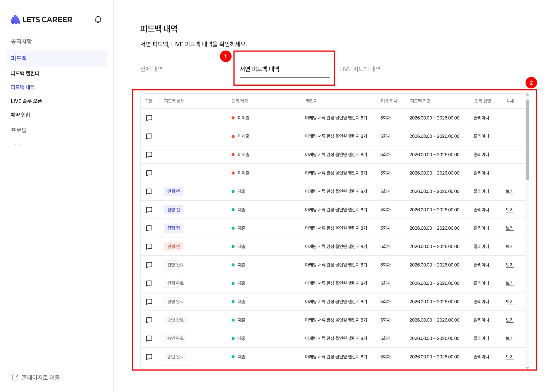Click the first 승인 완료 status badge
This screenshot has height=392, width=552.
175,320
